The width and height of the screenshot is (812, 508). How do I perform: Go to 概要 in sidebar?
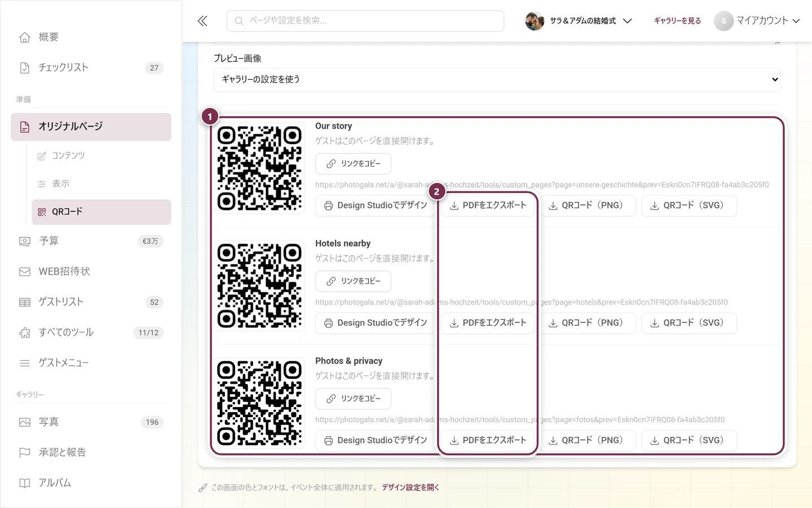(x=91, y=37)
